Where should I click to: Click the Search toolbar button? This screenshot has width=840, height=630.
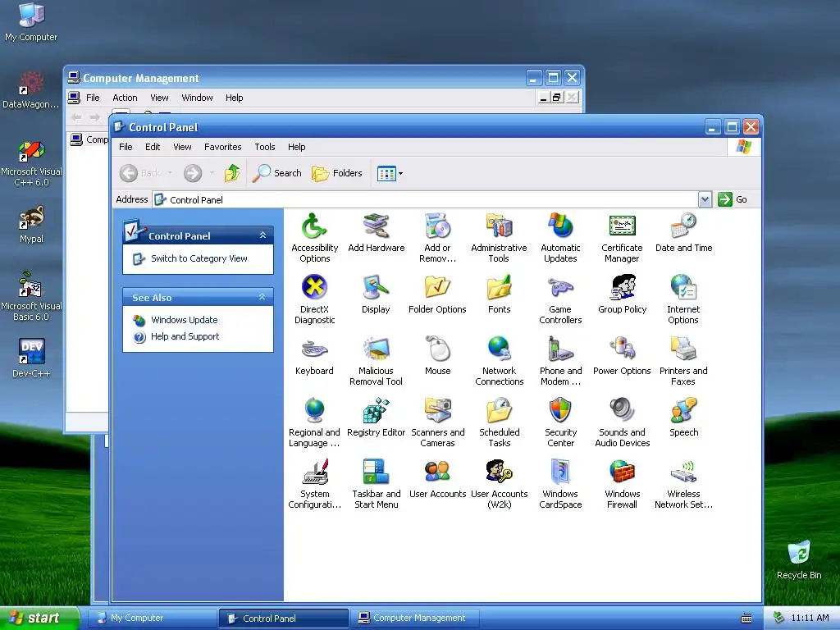(276, 173)
